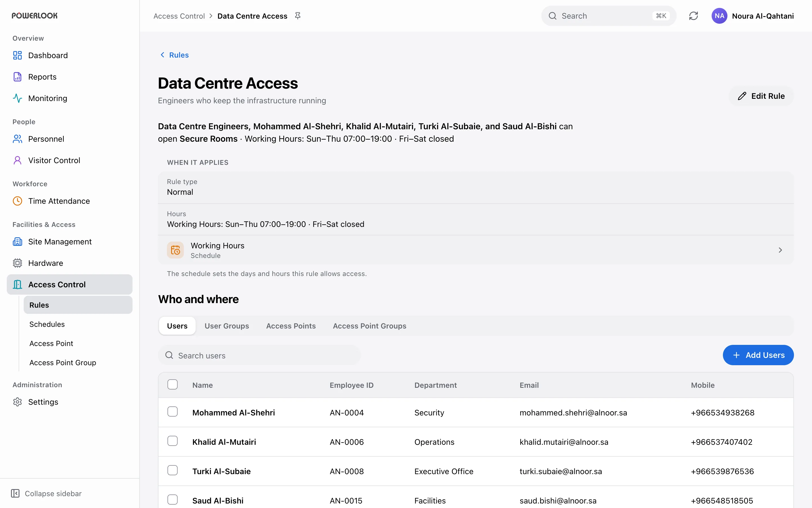Focus the Search users field
Screen dimensions: 812x508
point(259,355)
